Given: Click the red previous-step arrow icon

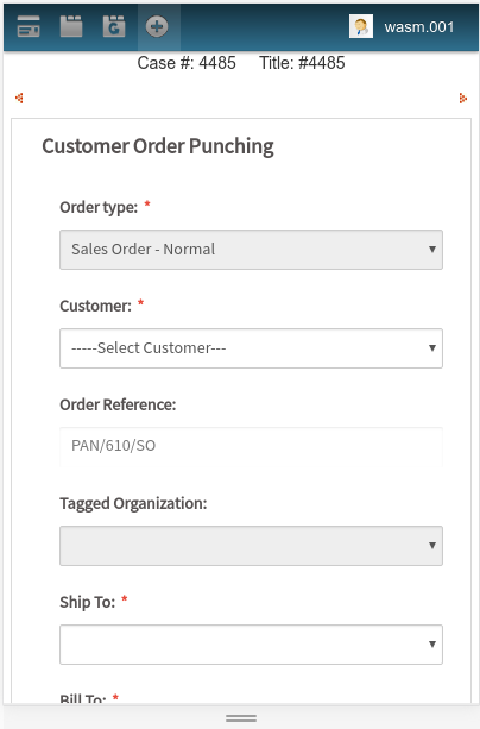Looking at the screenshot, I should pos(19,98).
